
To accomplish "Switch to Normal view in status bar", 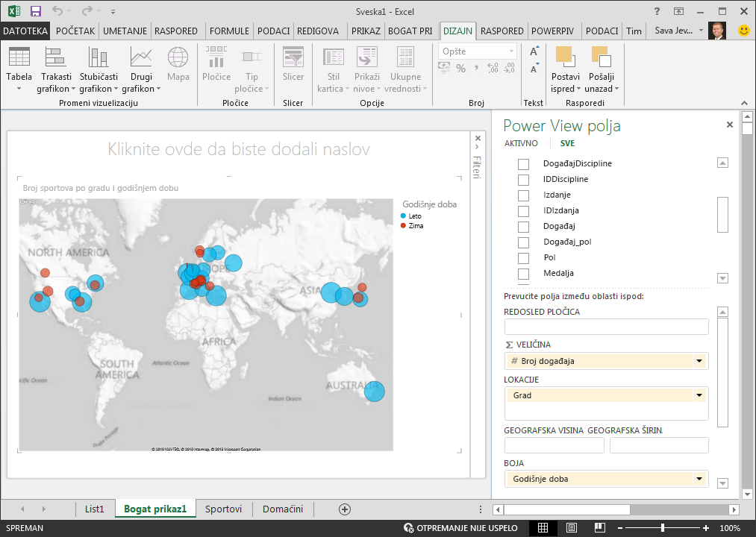I will [x=543, y=528].
